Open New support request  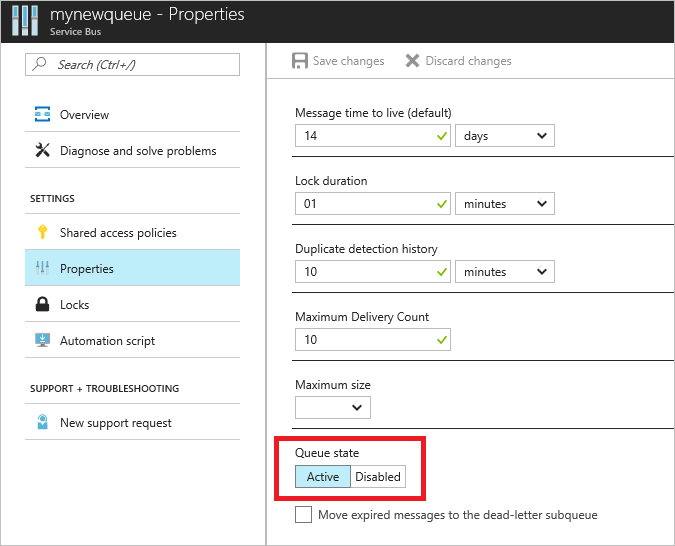click(x=132, y=422)
